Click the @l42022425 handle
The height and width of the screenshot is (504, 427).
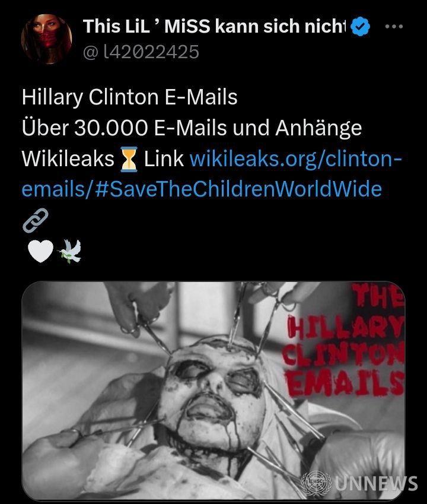tap(141, 52)
